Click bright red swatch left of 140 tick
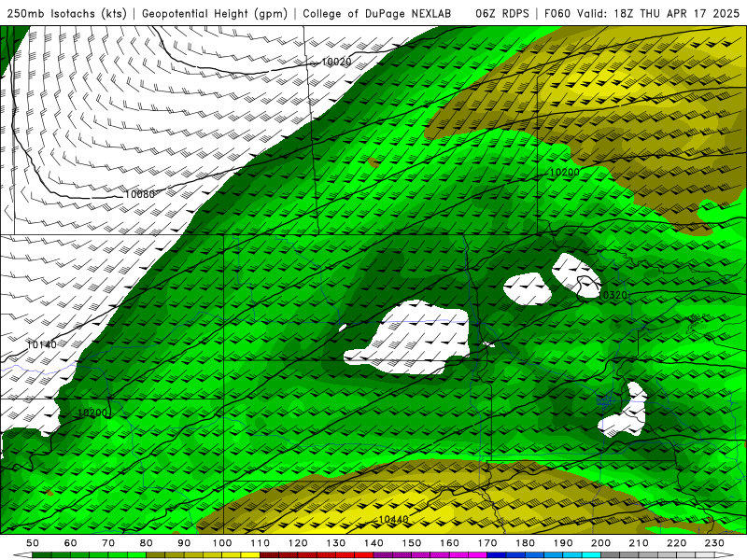 364,555
